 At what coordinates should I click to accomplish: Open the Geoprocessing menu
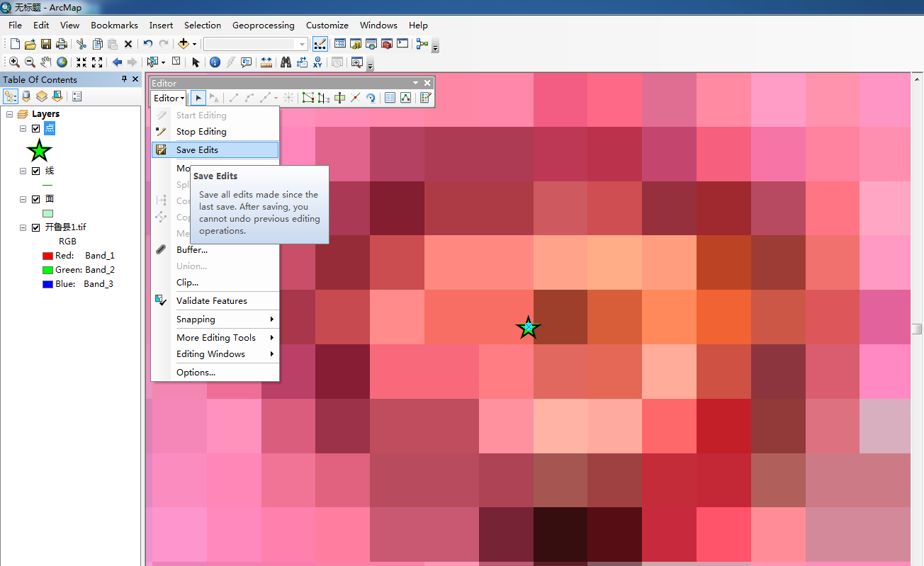264,25
